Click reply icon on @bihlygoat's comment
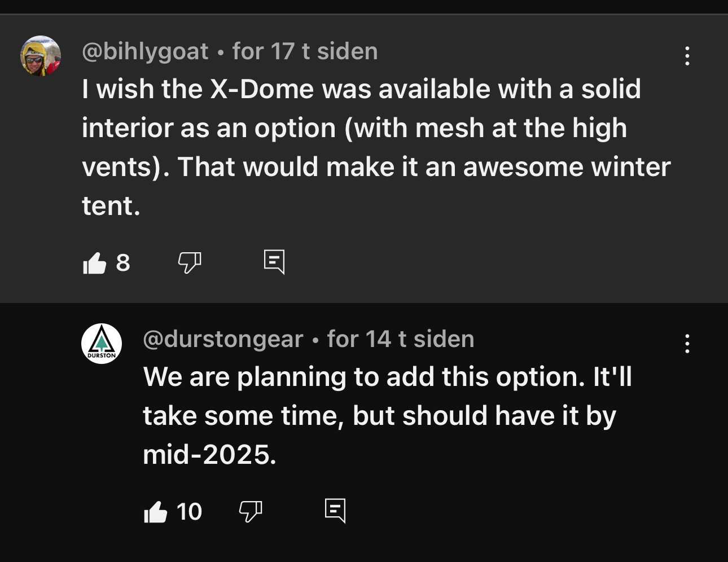Viewport: 728px width, 562px height. click(274, 262)
